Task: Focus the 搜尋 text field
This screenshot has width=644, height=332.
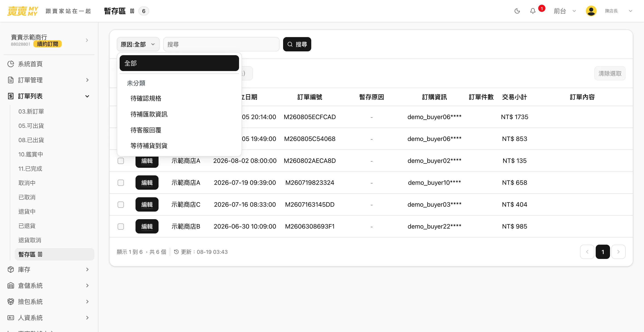Action: [221, 44]
